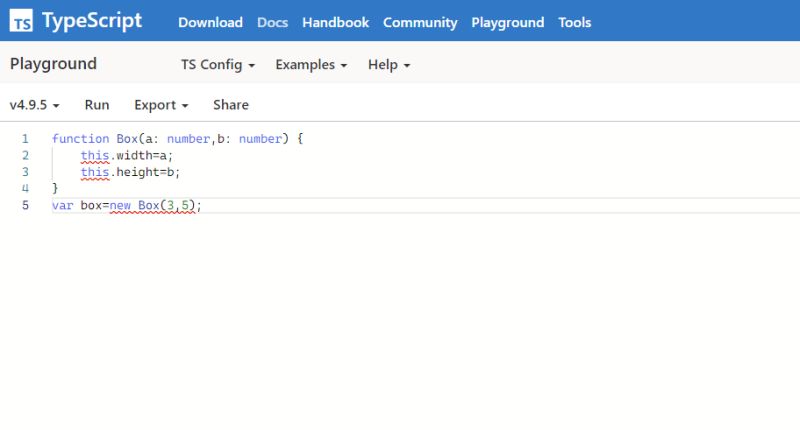Click closing brace on line 4
The width and height of the screenshot is (800, 430).
tap(55, 189)
